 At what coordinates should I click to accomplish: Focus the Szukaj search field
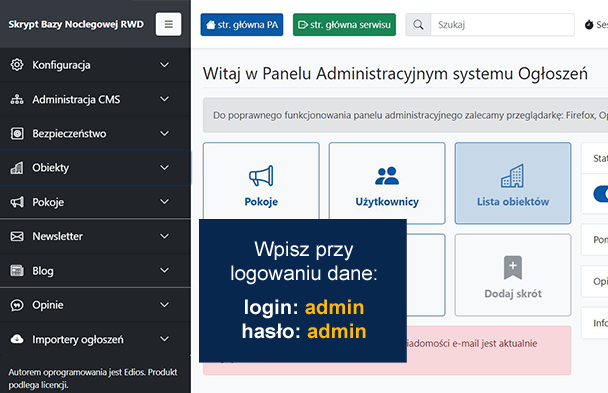click(502, 25)
